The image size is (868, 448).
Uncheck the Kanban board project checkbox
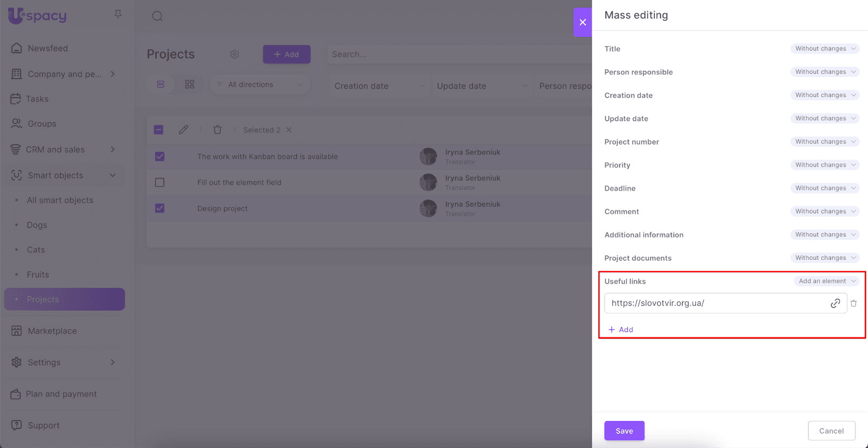click(x=159, y=157)
